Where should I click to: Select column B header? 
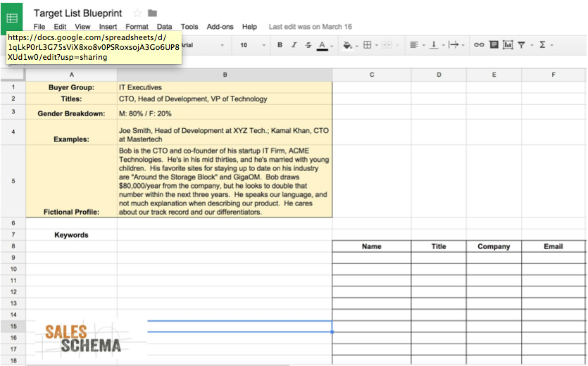[x=225, y=75]
